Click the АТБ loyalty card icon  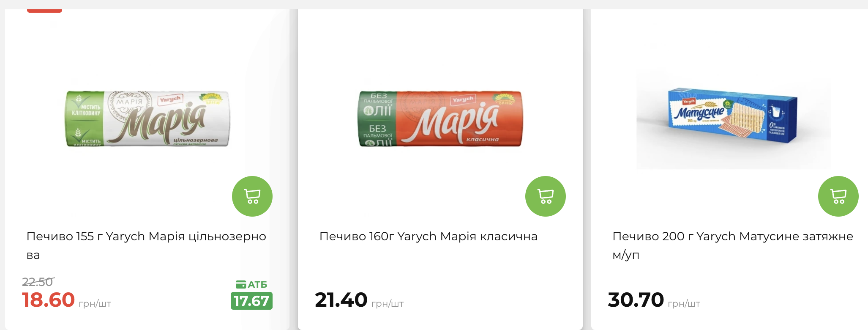[x=240, y=284]
